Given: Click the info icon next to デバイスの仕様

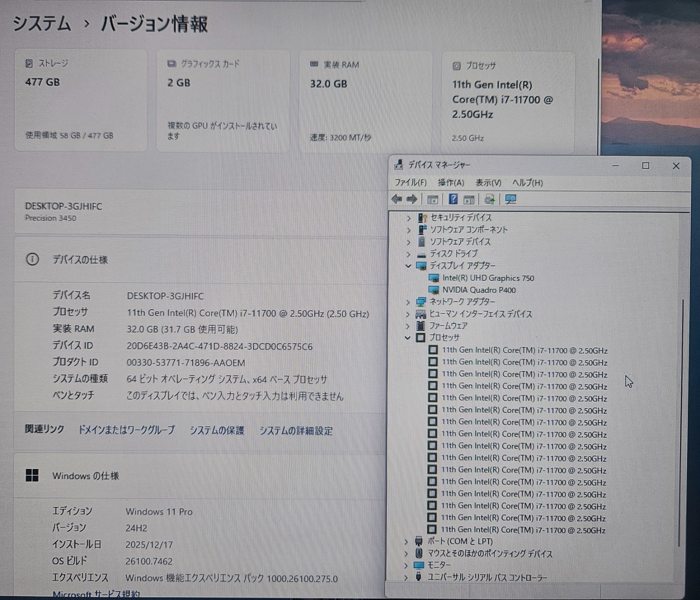Looking at the screenshot, I should coord(32,259).
